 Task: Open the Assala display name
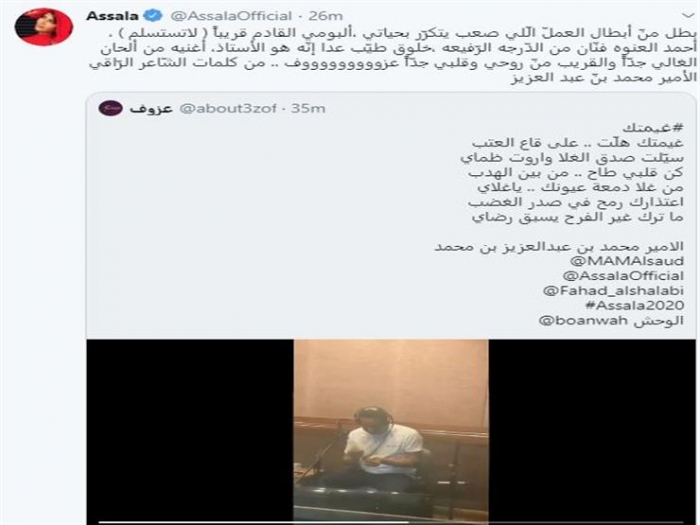112,16
